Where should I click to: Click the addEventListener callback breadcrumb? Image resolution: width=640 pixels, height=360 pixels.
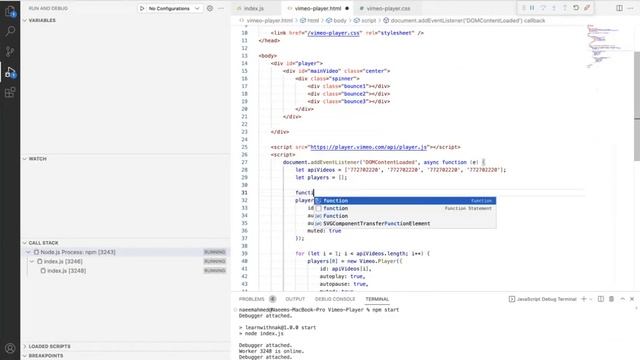pos(468,20)
